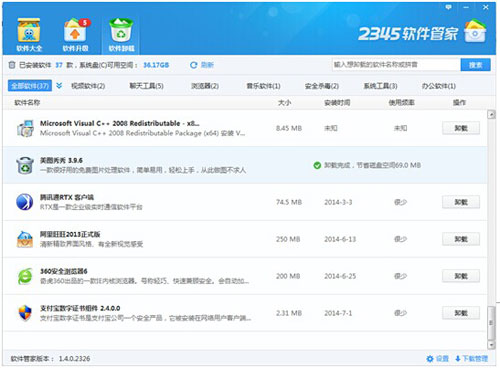Click the 2014-6-25 install date
The image size is (500, 368).
pyautogui.click(x=340, y=276)
